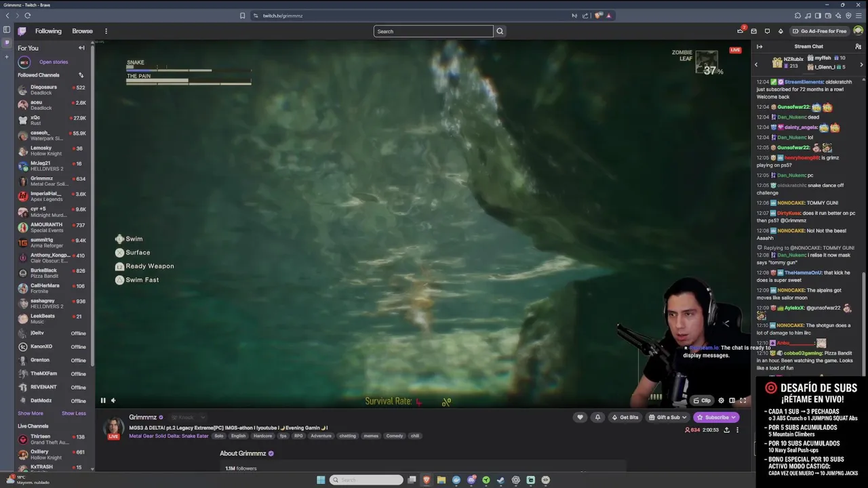This screenshot has height=488, width=868.
Task: Open the Browse tab
Action: (82, 31)
